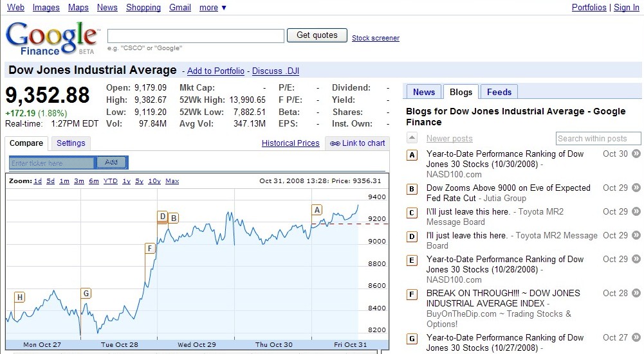Set chart zoom to 3m

pos(79,181)
